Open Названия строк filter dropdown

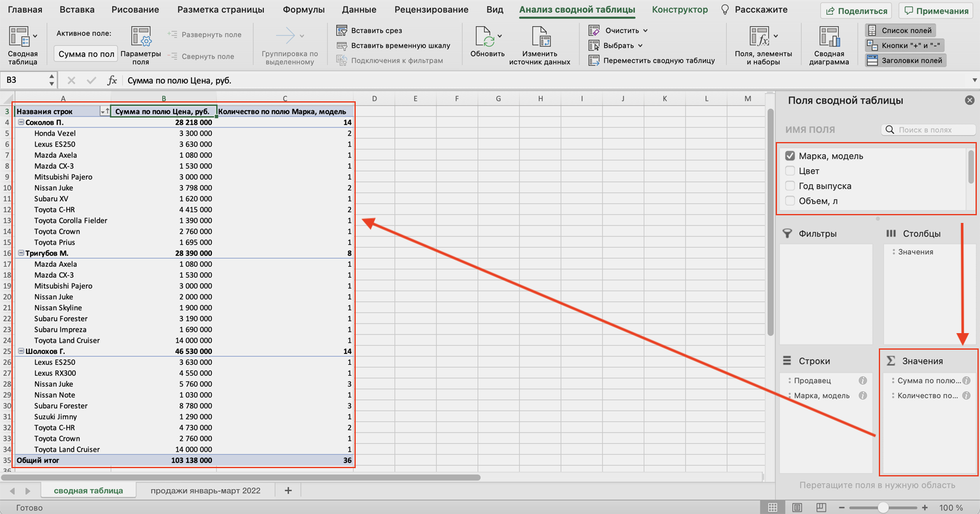(103, 112)
